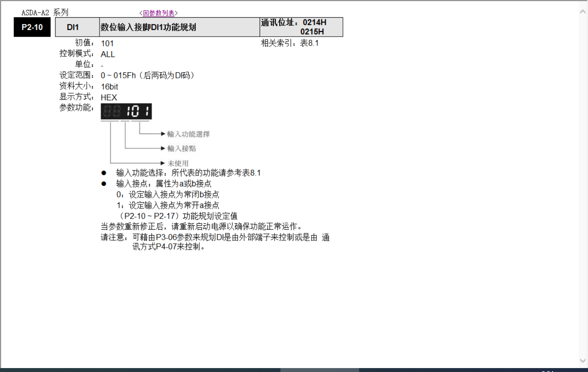
Task: Click the data size value 16bit
Action: (109, 87)
